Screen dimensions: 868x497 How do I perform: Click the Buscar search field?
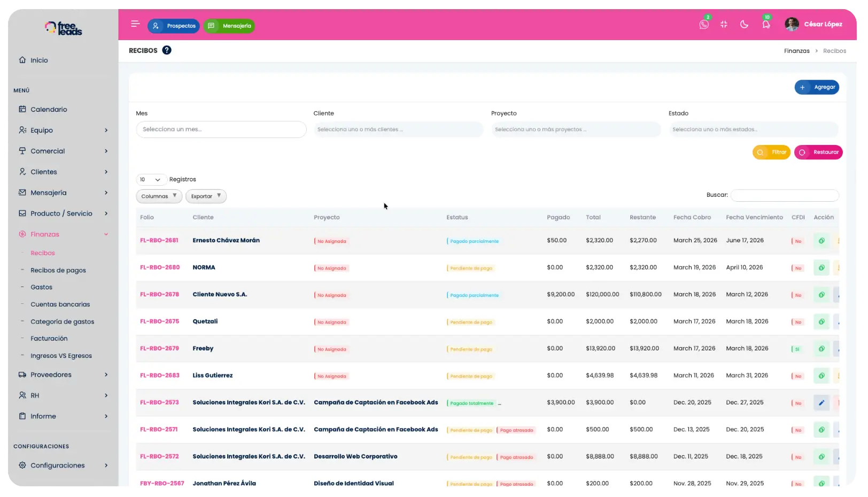(x=784, y=195)
